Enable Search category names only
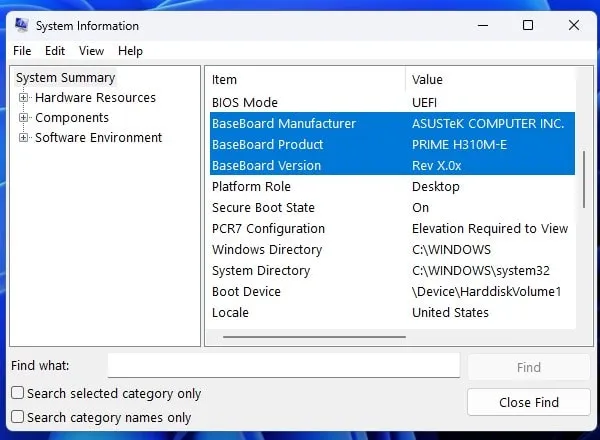 (18, 417)
